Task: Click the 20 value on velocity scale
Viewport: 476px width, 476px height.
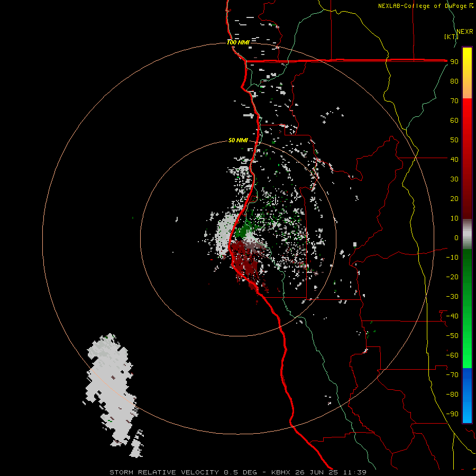Action: (x=454, y=198)
